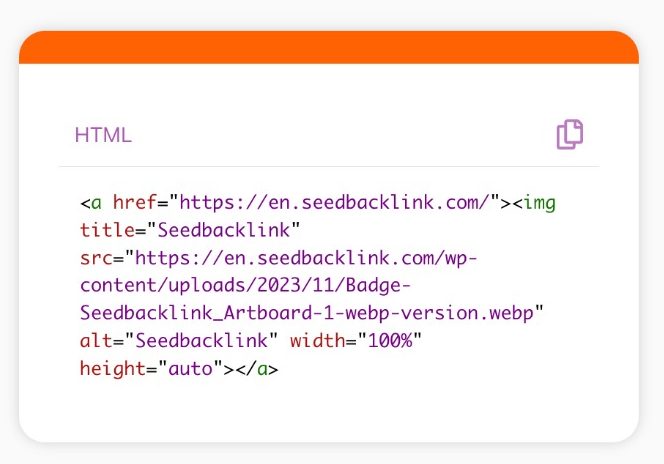Image resolution: width=664 pixels, height=464 pixels.
Task: Select the alt="Seedbacklink" attribute
Action: pos(179,341)
